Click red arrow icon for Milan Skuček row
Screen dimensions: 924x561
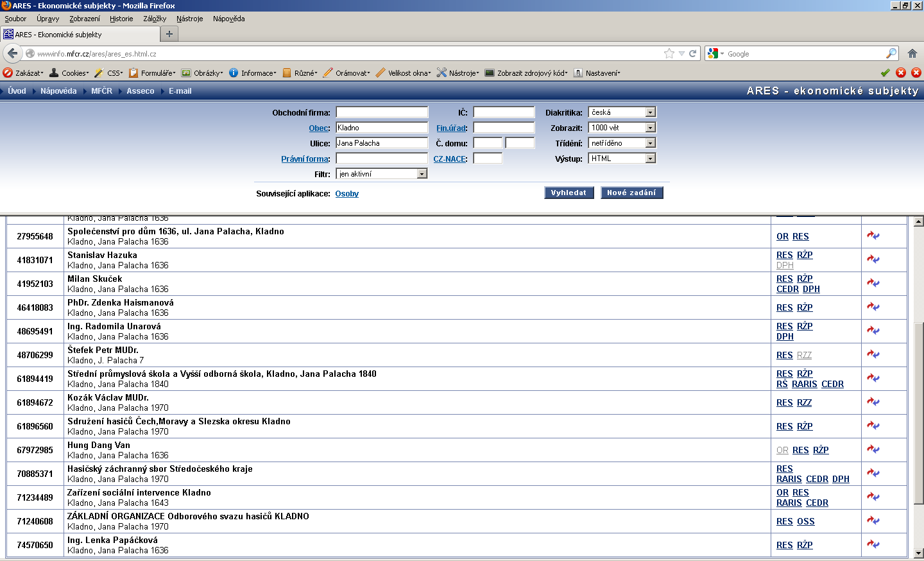(873, 283)
